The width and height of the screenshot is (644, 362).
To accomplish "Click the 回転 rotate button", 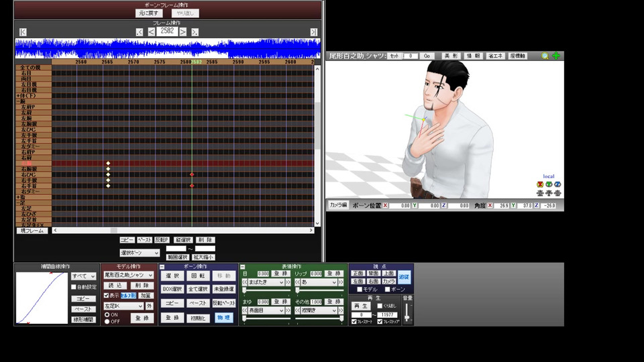I will pyautogui.click(x=198, y=276).
